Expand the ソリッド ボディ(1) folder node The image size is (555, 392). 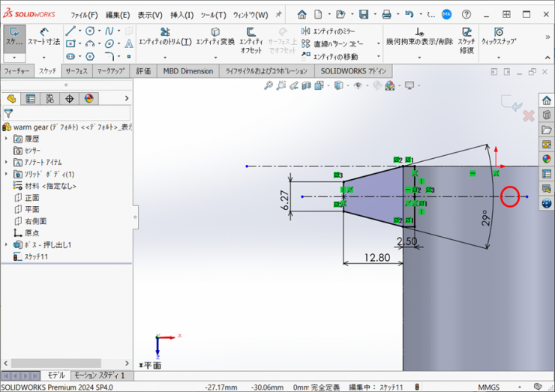tap(7, 174)
